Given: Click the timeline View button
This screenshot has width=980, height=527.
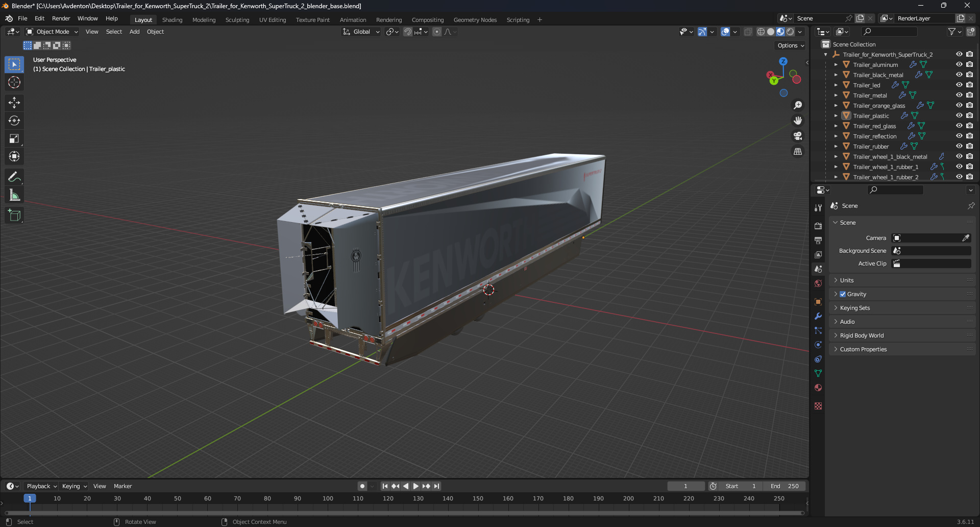Looking at the screenshot, I should (100, 486).
